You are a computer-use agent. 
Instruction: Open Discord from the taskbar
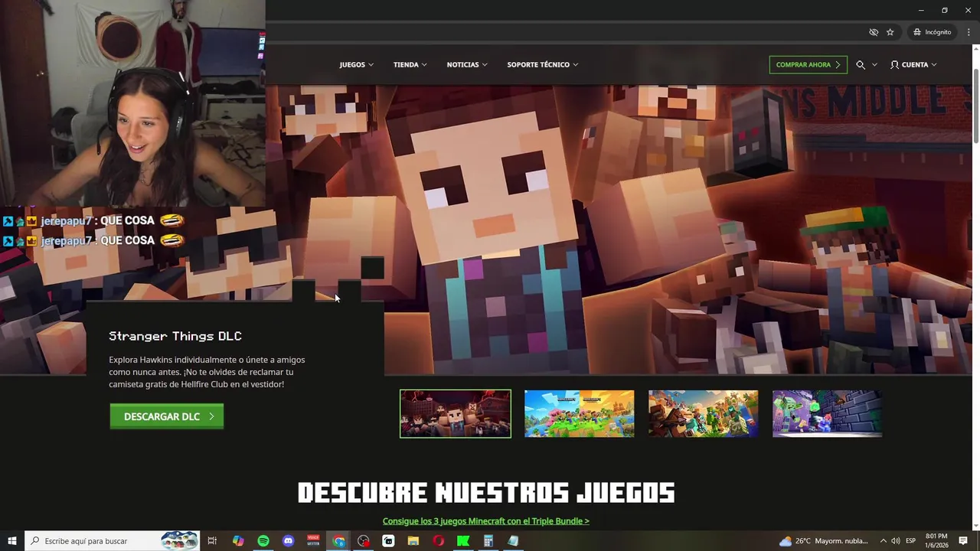288,541
